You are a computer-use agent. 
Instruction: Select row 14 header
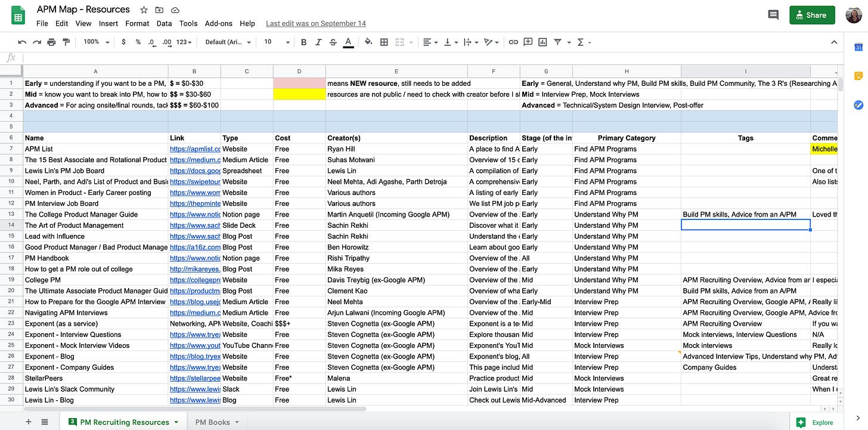[11, 225]
